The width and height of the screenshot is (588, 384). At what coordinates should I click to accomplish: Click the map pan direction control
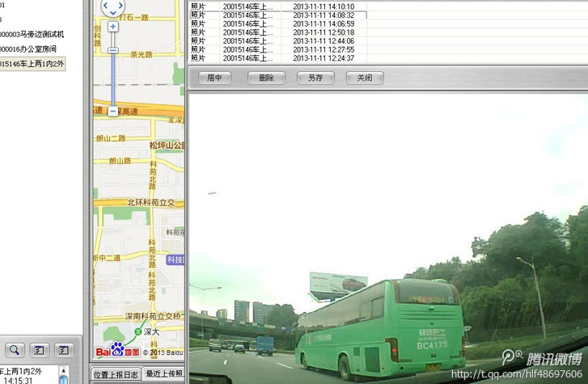112,6
